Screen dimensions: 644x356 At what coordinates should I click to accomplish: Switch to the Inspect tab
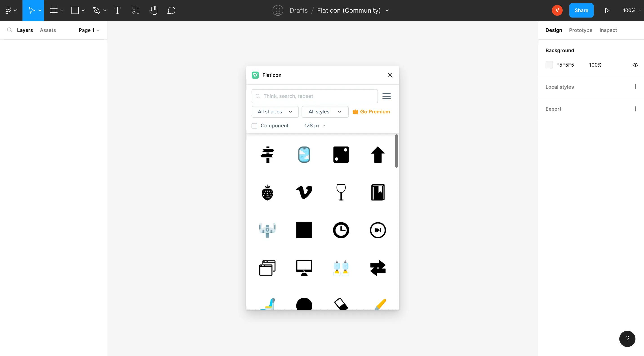[608, 30]
